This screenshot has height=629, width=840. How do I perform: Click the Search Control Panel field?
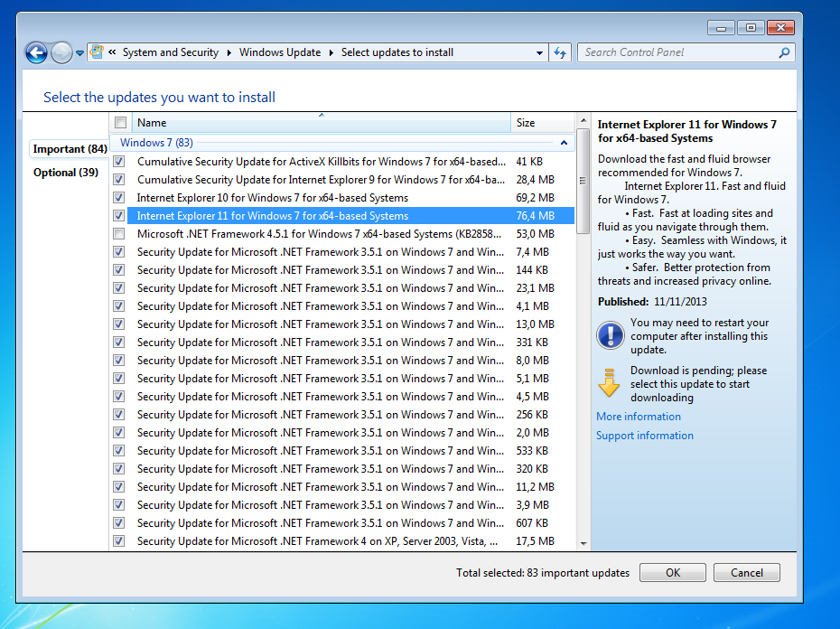(x=677, y=52)
